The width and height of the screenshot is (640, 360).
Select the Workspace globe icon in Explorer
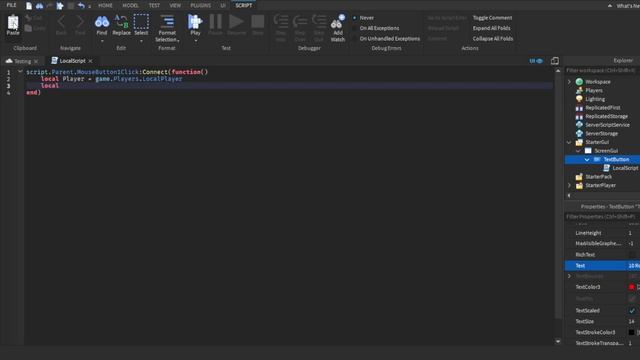tap(579, 82)
